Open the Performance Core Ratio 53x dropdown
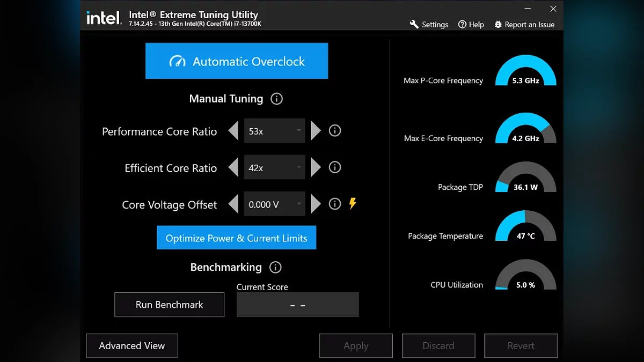Viewport: 644px width, 362px height. click(274, 131)
